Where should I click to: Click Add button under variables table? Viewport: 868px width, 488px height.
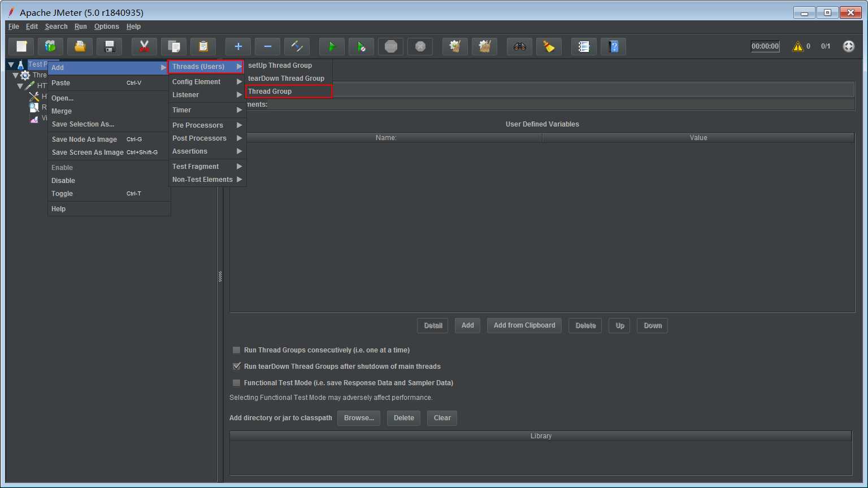(468, 325)
